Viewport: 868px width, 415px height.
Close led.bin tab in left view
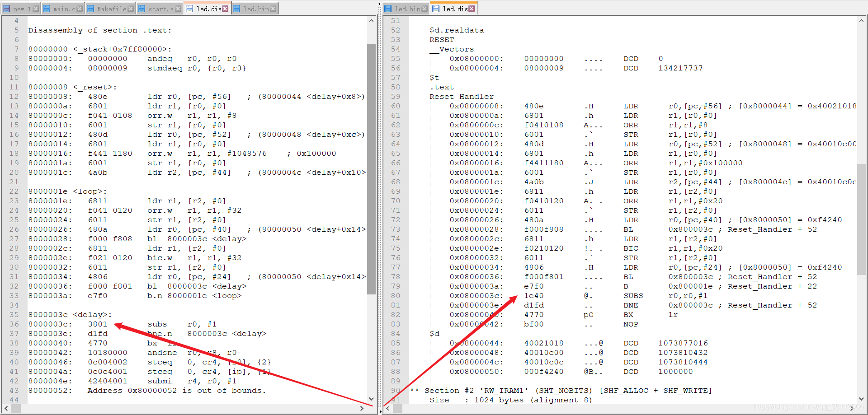[273, 9]
